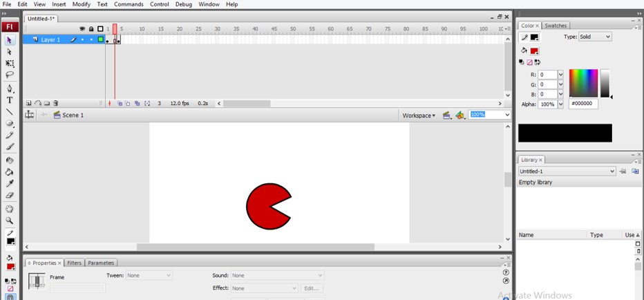Choose the Oval shape tool
This screenshot has height=300, width=644.
(x=10, y=123)
